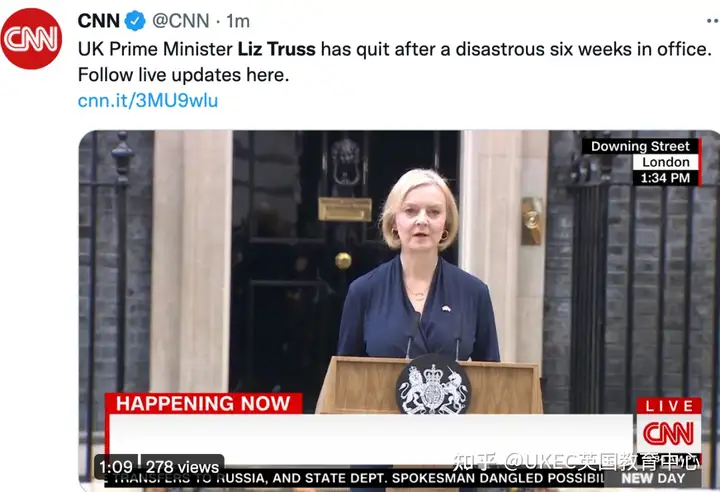This screenshot has height=492, width=720.
Task: Open the cnn.it/3MU9wlu link
Action: point(148,101)
